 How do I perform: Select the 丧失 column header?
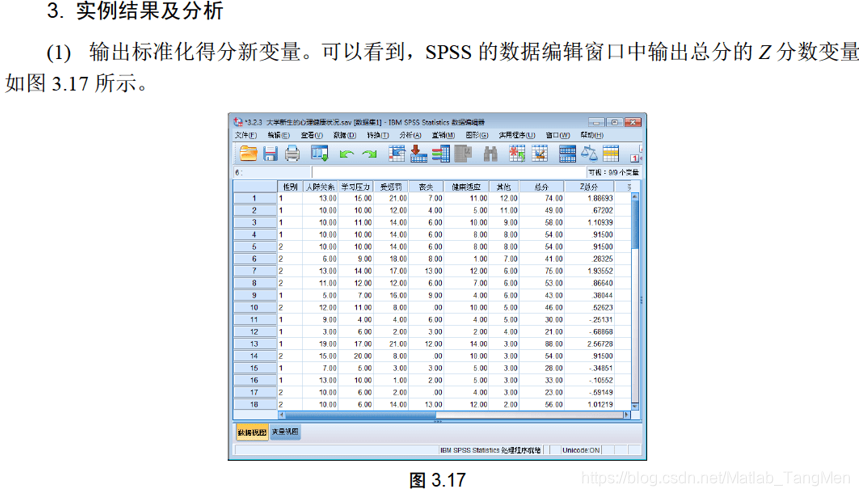point(426,187)
